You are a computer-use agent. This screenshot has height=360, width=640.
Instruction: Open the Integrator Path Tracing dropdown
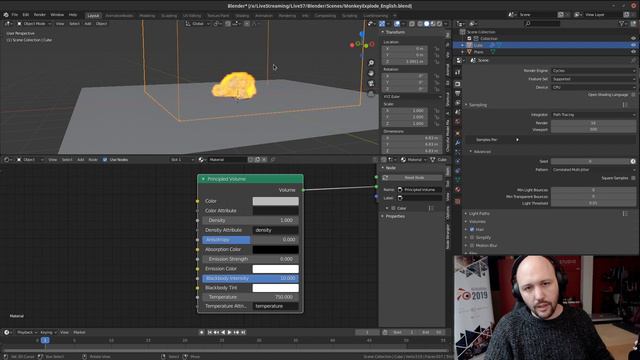pos(593,115)
